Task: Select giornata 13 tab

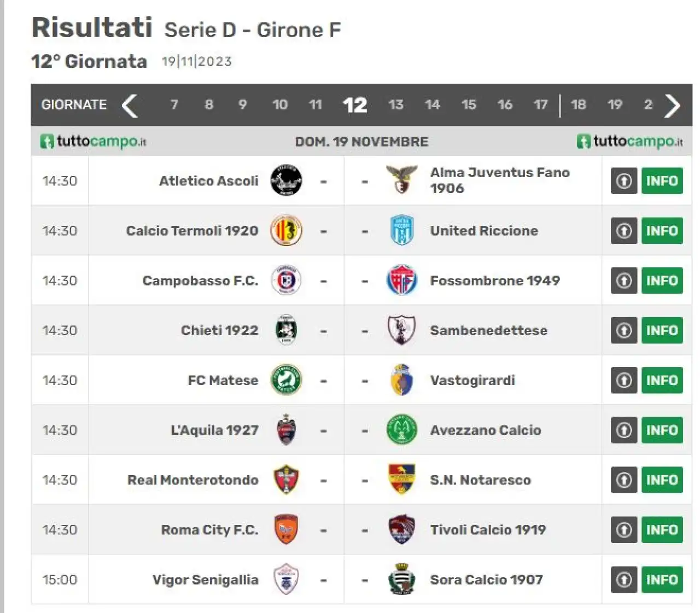Action: click(x=396, y=104)
